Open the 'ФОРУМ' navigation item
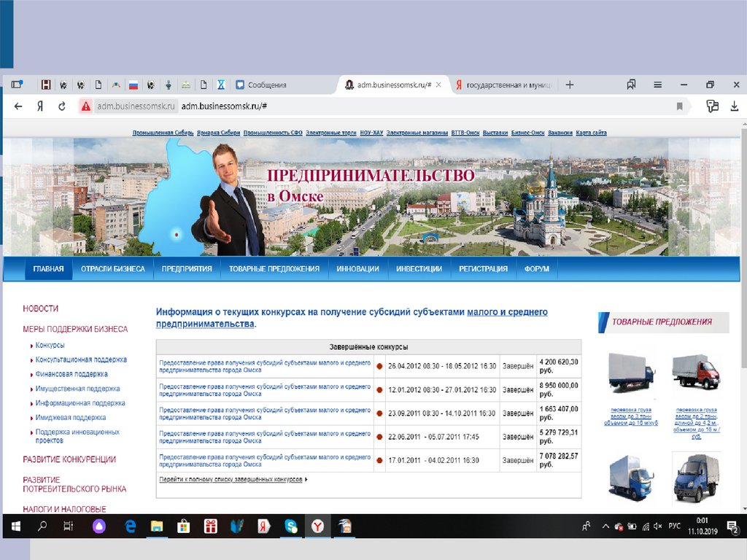Screen dimensions: 747x560 pyautogui.click(x=537, y=269)
